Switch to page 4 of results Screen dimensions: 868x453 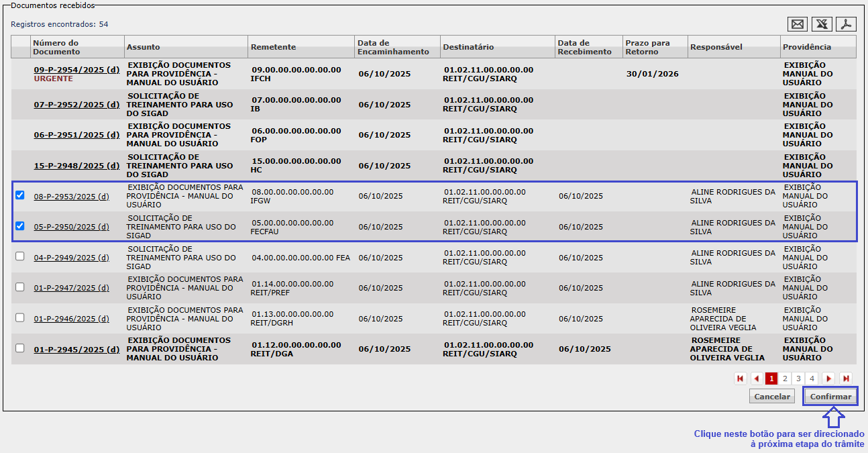pyautogui.click(x=812, y=379)
